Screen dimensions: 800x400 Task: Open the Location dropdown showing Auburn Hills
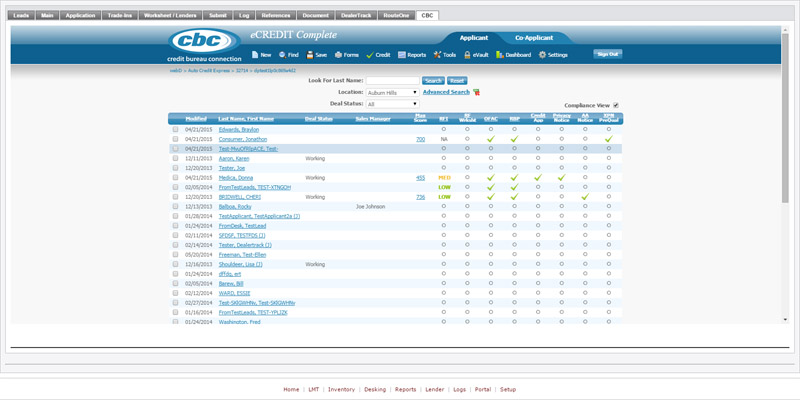point(392,92)
